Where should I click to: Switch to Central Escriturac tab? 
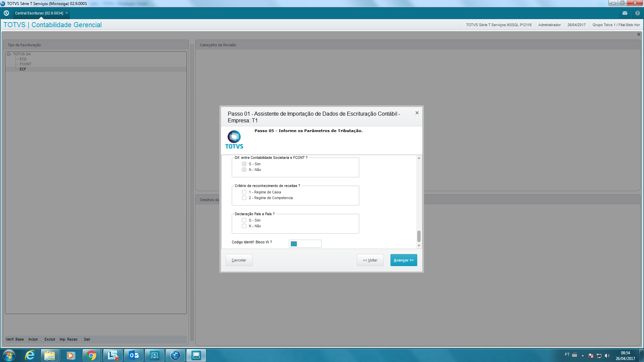(x=39, y=13)
